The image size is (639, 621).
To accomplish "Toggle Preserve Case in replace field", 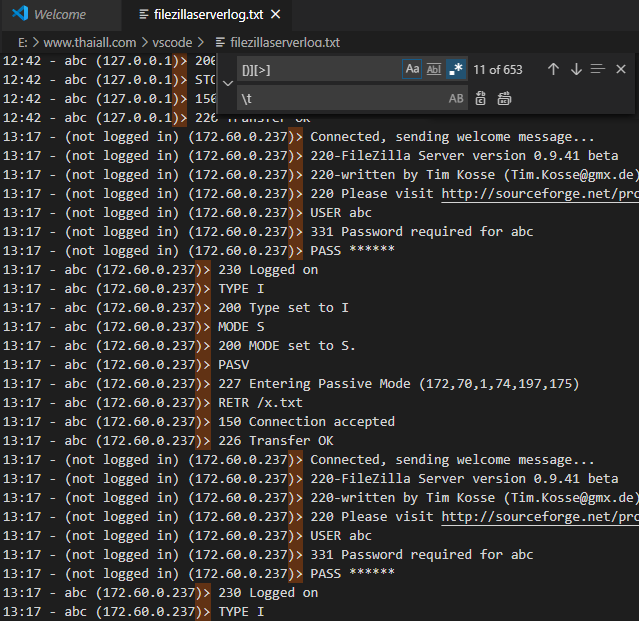I will tap(456, 99).
